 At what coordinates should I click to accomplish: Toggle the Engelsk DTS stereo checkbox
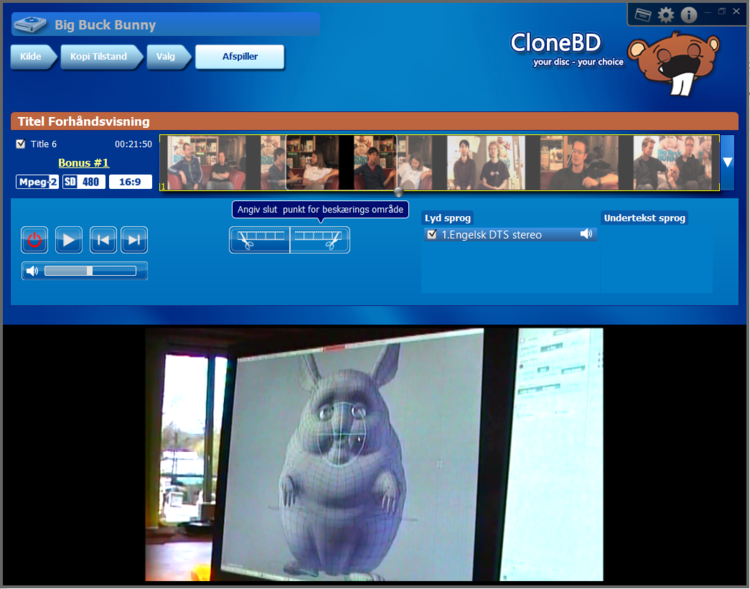pos(432,234)
